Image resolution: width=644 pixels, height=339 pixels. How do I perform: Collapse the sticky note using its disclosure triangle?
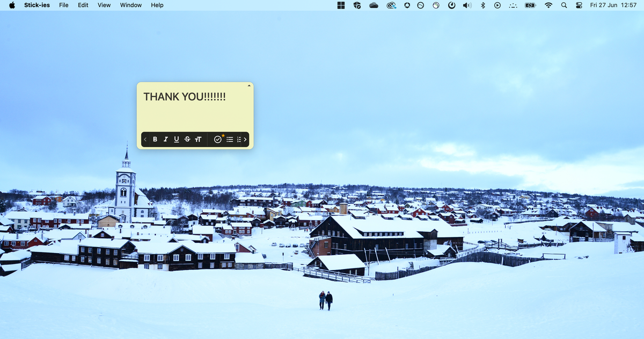[248, 85]
